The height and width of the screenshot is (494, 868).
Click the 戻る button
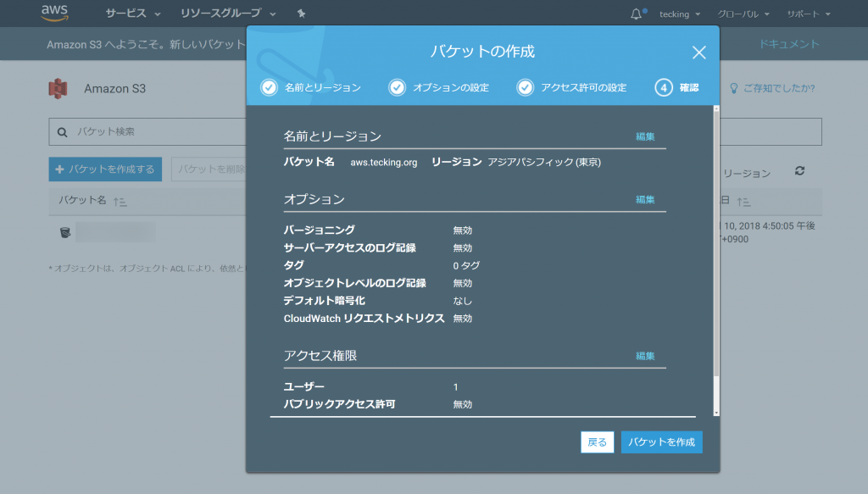(x=598, y=442)
